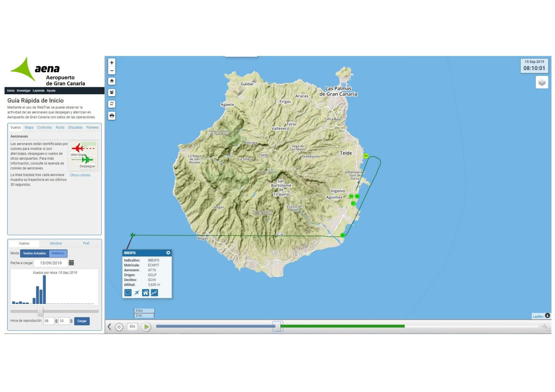Viewport: 555px width, 392px height.
Task: Click the Cargar button
Action: pyautogui.click(x=82, y=321)
